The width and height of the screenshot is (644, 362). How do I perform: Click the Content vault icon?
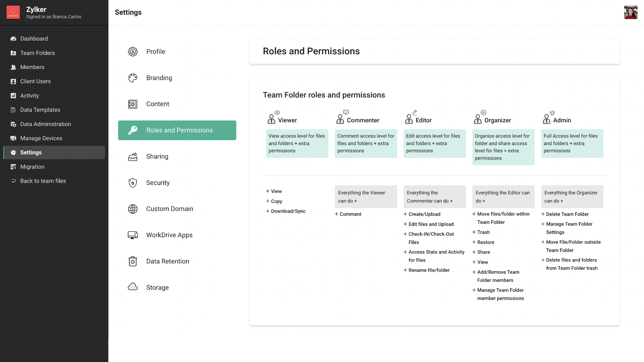(x=133, y=104)
